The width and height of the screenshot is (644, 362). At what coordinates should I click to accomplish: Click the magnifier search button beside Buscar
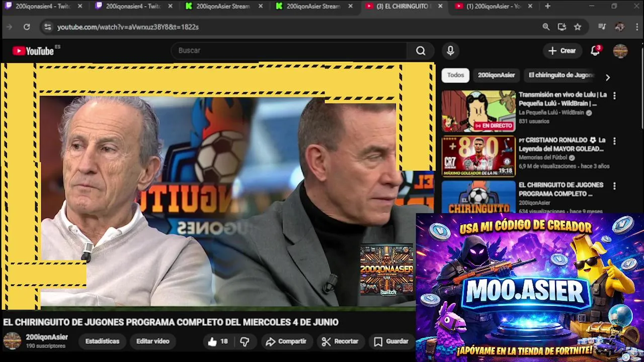click(x=421, y=50)
